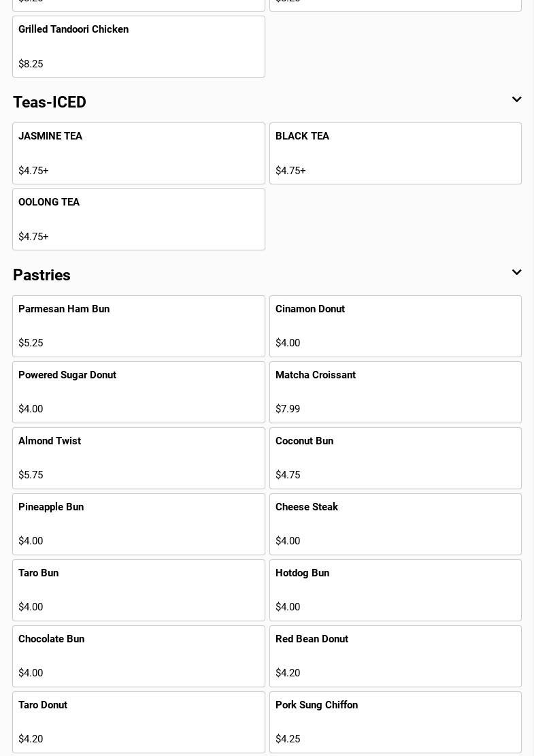Viewport: 534px width, 756px height.
Task: Pick the BLACK TEA menu item
Action: [x=395, y=153]
